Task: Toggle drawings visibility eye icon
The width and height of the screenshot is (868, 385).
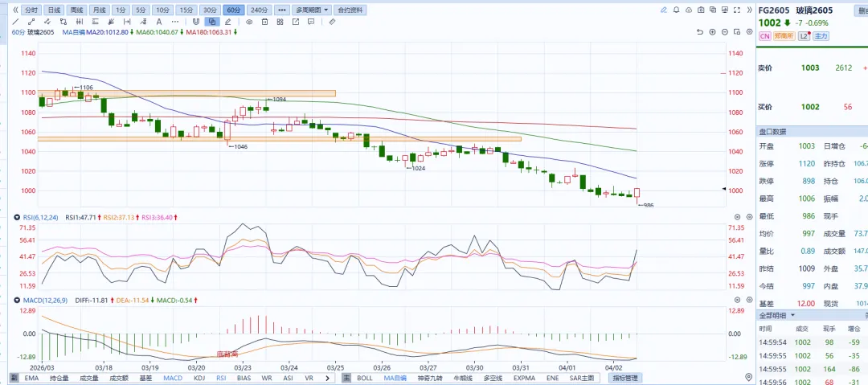Action: point(249,22)
